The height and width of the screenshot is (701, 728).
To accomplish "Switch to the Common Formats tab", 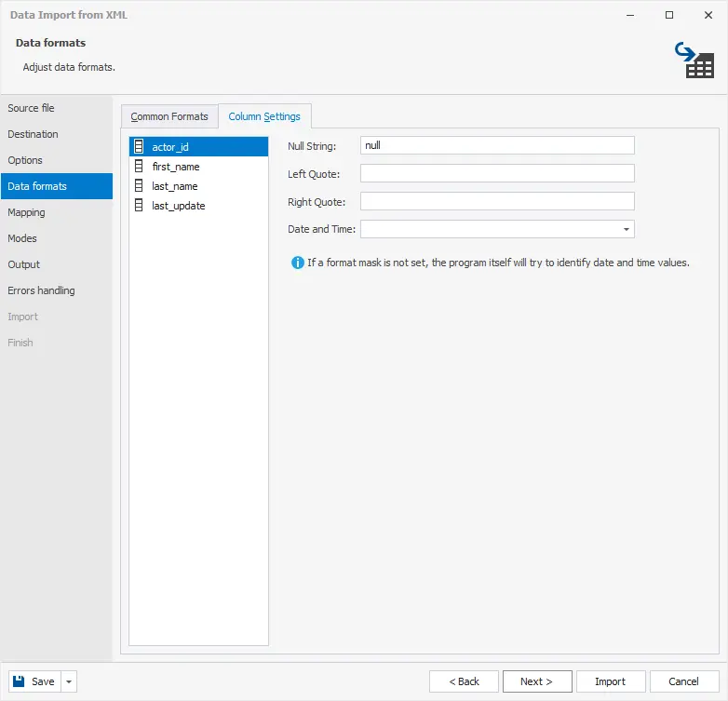I will 169,116.
